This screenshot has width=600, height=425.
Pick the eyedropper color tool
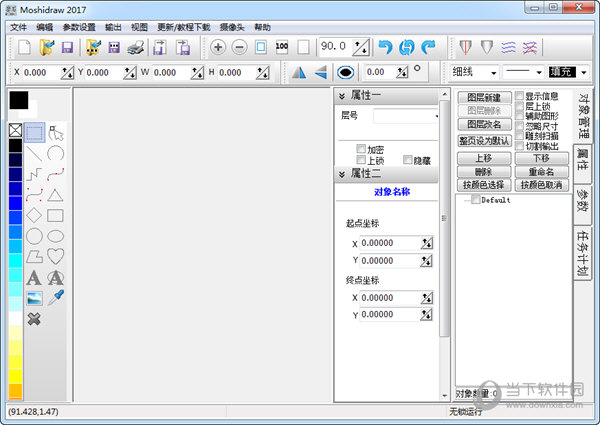click(x=56, y=298)
